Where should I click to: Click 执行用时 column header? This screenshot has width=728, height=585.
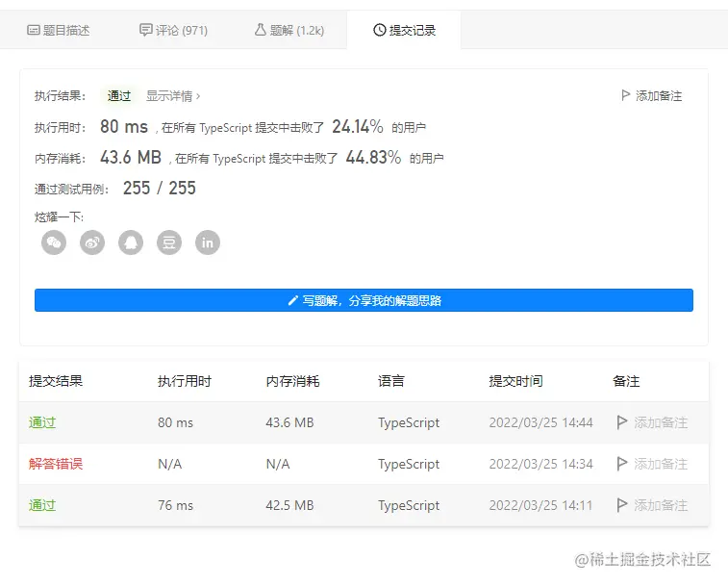pyautogui.click(x=185, y=381)
